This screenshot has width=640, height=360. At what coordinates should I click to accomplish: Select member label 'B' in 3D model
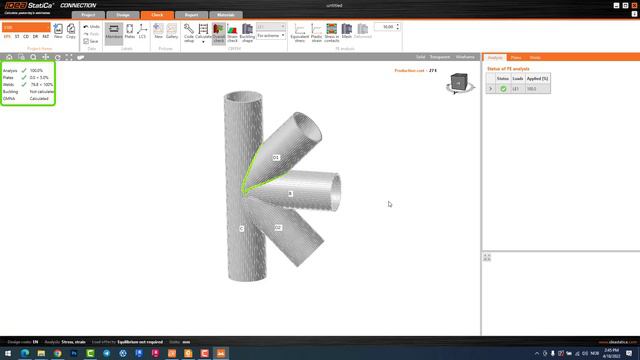coord(290,193)
